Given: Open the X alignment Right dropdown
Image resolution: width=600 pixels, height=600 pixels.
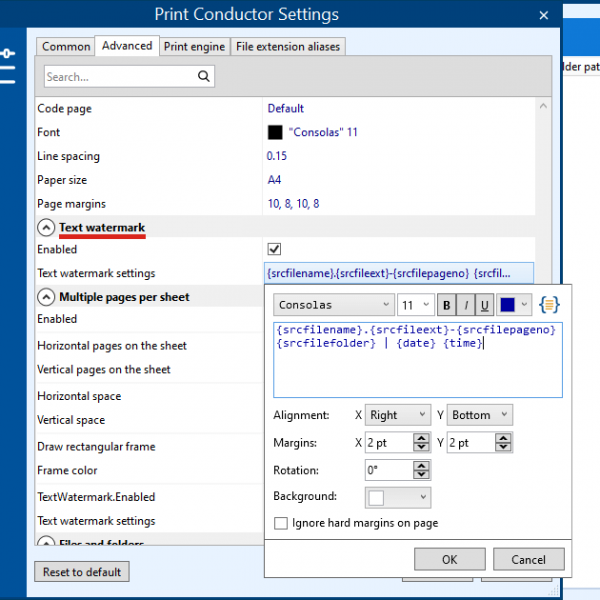Looking at the screenshot, I should 398,415.
